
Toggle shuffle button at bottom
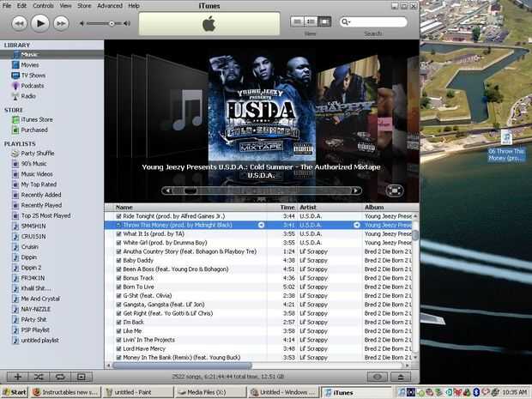point(39,377)
